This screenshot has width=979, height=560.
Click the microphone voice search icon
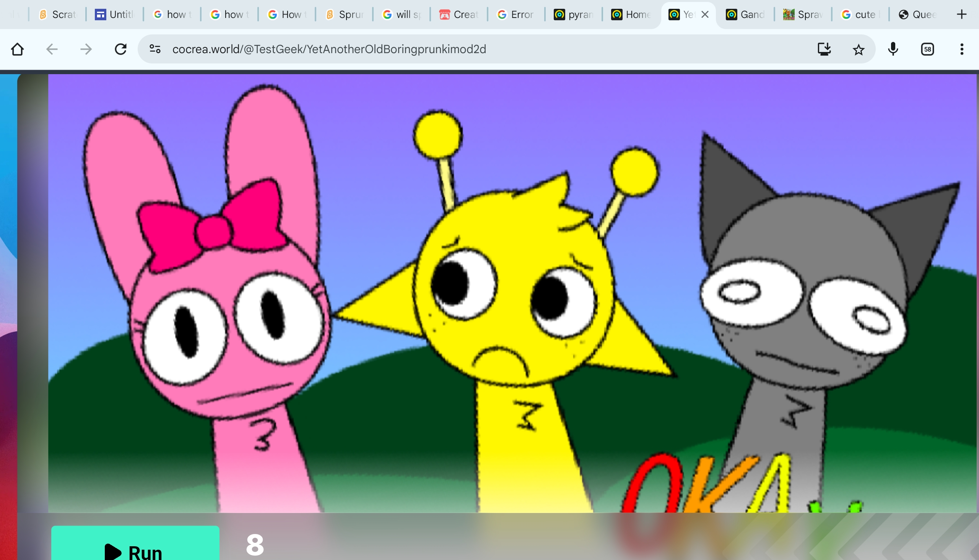[893, 49]
